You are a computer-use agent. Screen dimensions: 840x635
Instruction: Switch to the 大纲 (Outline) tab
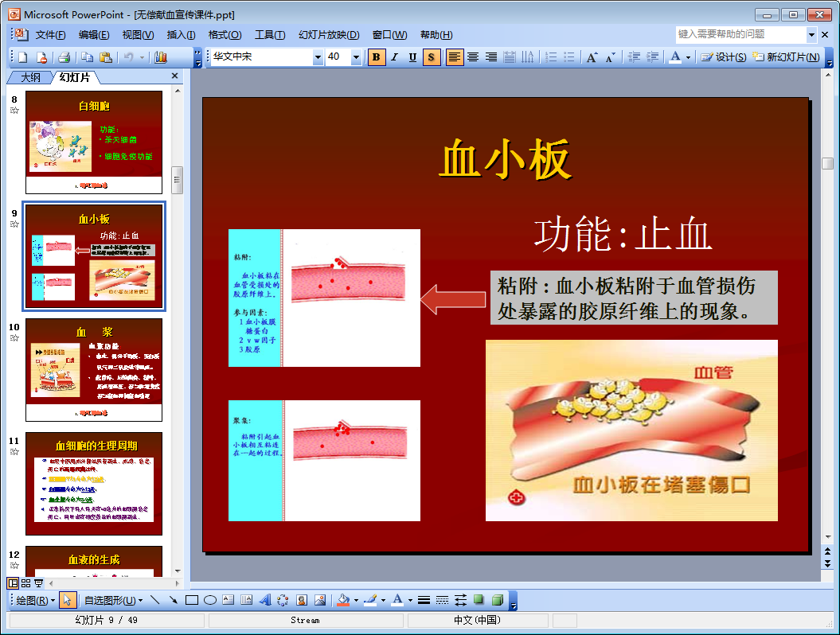coord(30,78)
